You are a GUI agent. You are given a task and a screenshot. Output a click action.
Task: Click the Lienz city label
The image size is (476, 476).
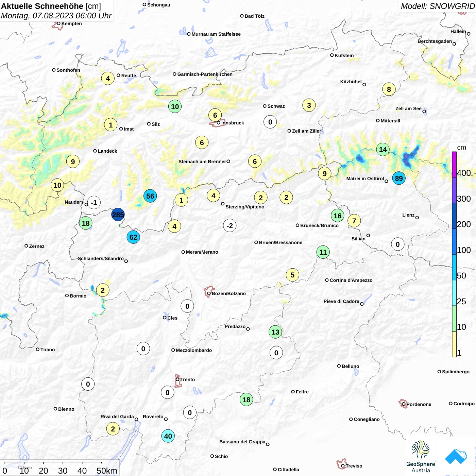(x=408, y=215)
